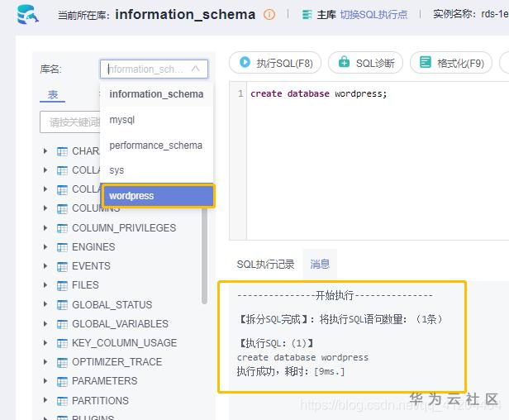Click into the SQL editor text area
509x420 pixels.
pyautogui.click(x=377, y=162)
